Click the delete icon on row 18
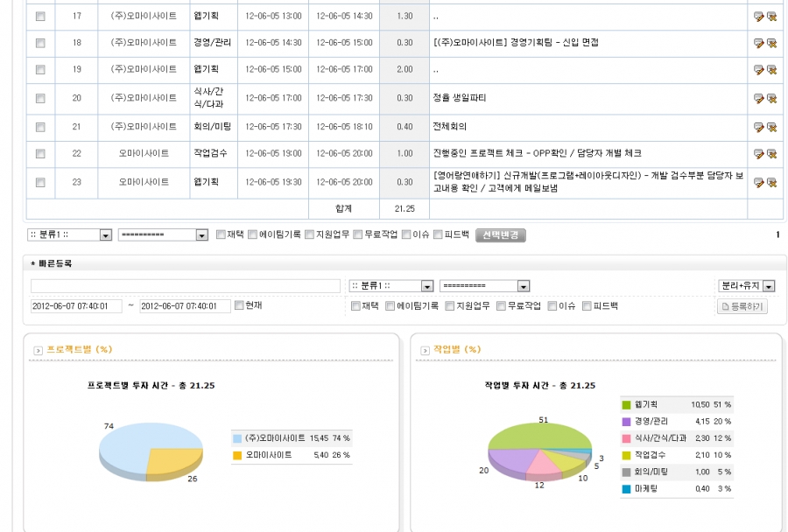 click(x=771, y=42)
